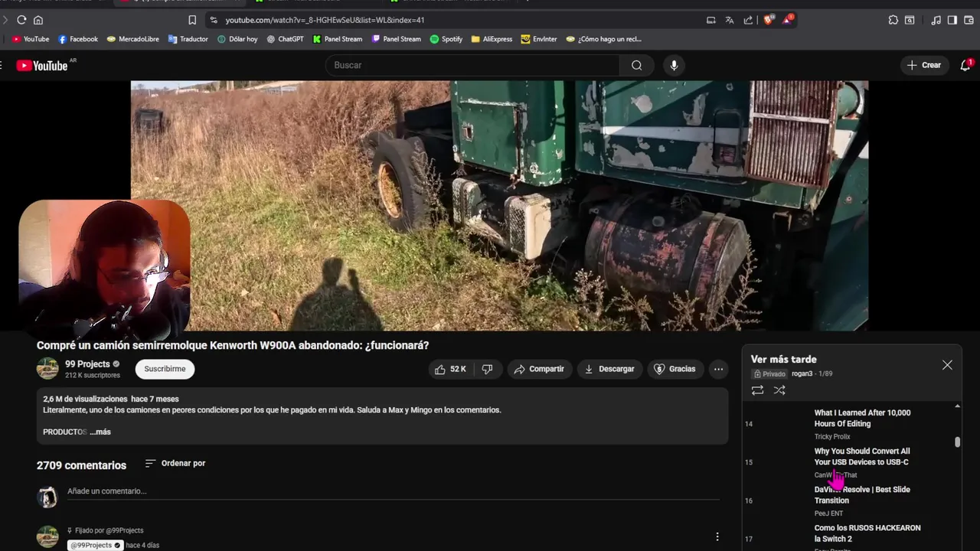This screenshot has height=551, width=980.
Task: Select the youtube.com address bar URL
Action: click(x=325, y=20)
